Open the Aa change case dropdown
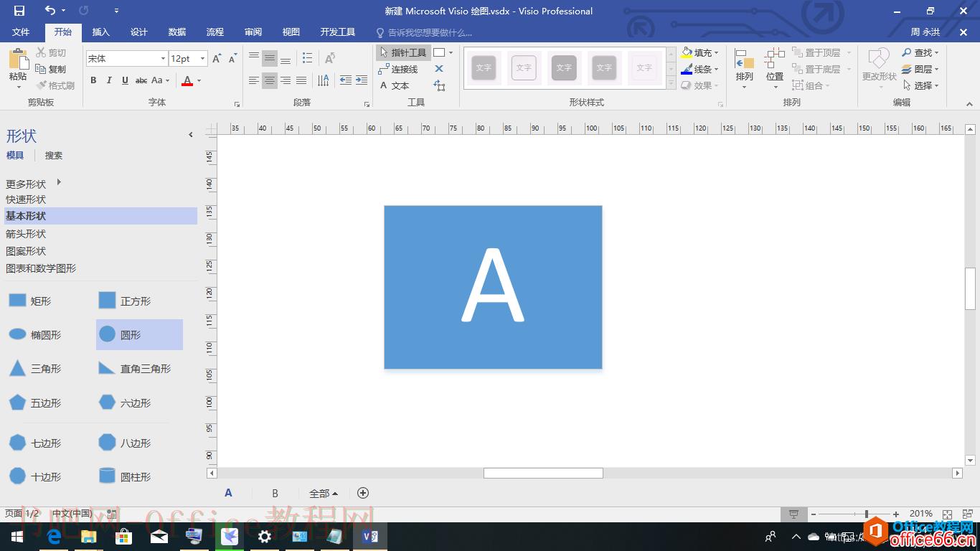 pyautogui.click(x=161, y=80)
